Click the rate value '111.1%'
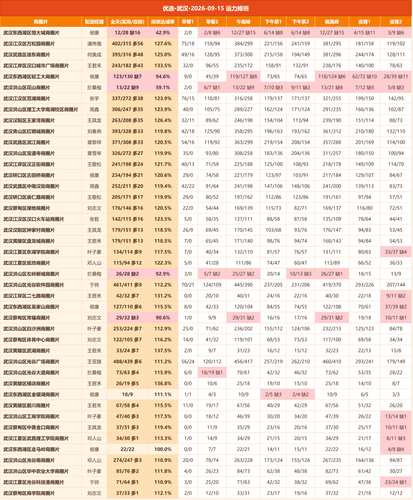Image resolution: width=413 pixels, height=500 pixels. 163,395
